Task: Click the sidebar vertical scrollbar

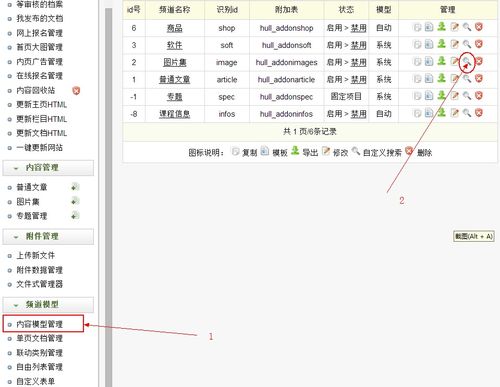Action: coord(109,197)
